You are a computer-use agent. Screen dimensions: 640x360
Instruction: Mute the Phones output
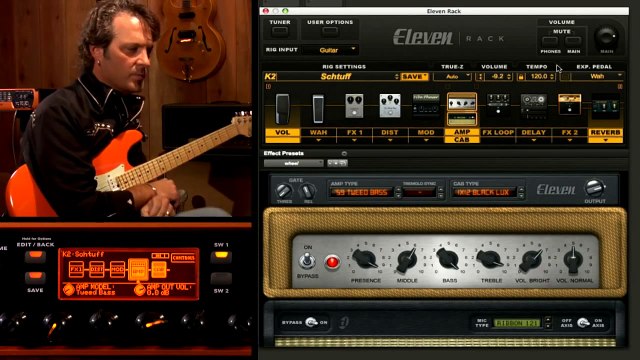point(550,41)
